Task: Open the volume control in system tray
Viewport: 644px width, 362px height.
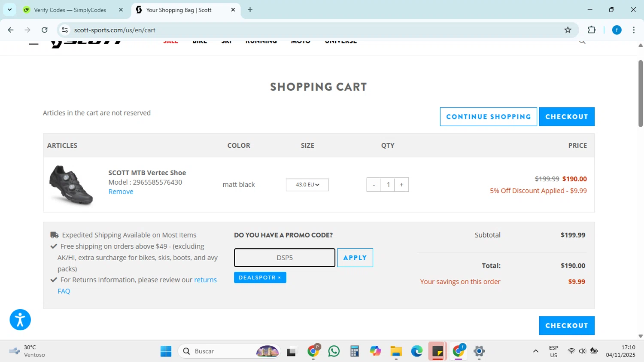Action: tap(582, 351)
